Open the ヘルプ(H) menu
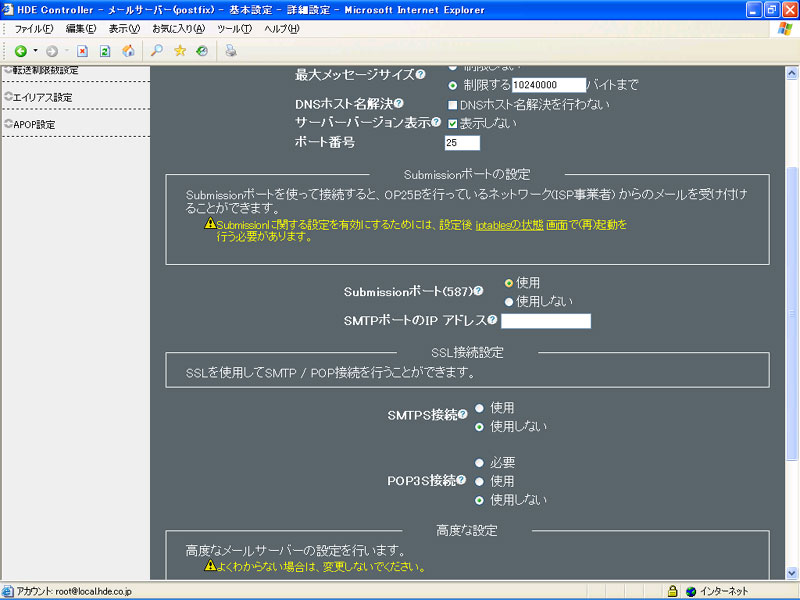This screenshot has height=600, width=800. (x=282, y=29)
